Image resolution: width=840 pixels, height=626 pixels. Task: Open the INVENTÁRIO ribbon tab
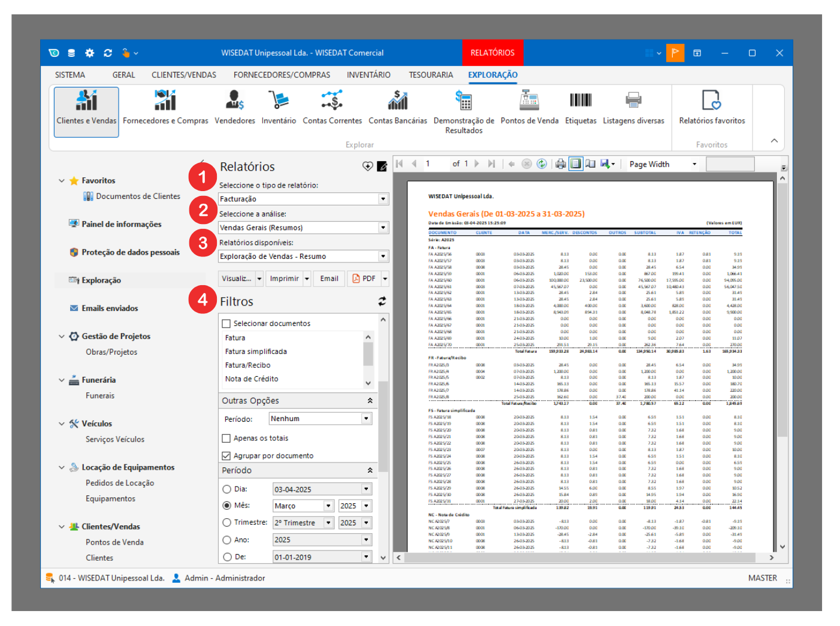point(368,75)
